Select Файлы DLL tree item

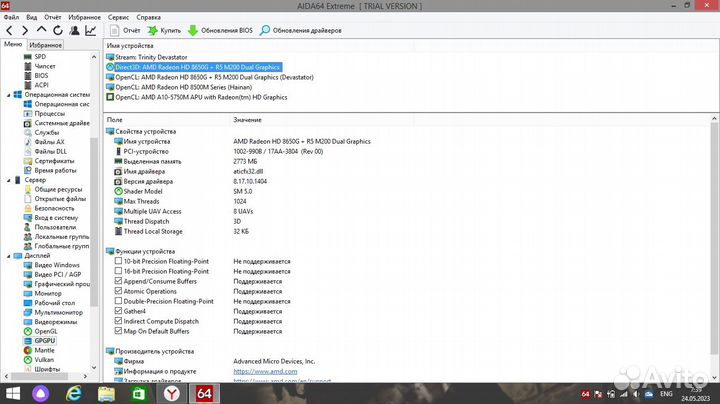(51, 152)
